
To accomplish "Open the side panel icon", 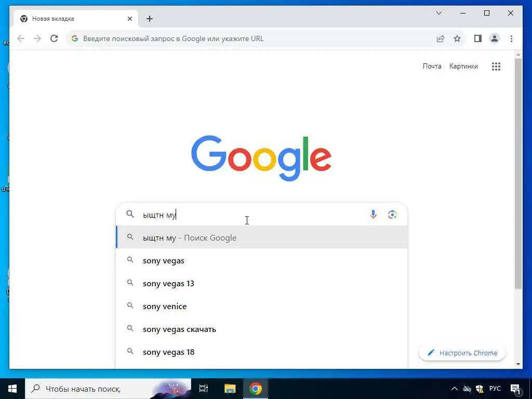I will pyautogui.click(x=478, y=38).
